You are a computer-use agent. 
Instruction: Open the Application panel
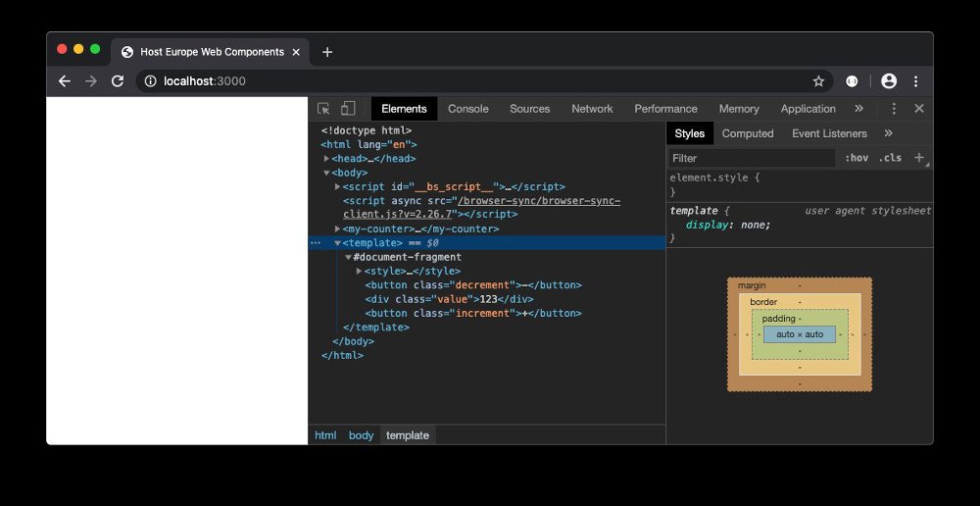click(808, 109)
